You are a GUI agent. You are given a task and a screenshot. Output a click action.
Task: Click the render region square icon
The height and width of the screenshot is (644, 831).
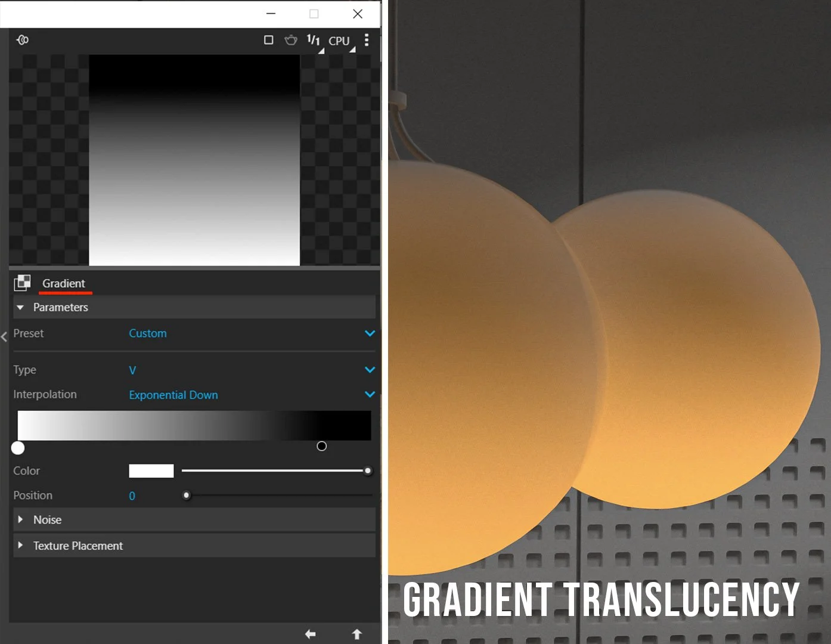coord(268,40)
